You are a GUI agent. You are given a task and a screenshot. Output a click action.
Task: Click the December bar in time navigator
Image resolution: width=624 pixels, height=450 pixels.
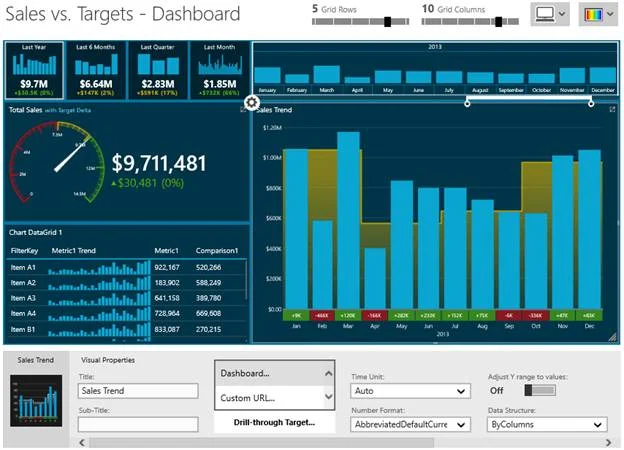tap(603, 75)
